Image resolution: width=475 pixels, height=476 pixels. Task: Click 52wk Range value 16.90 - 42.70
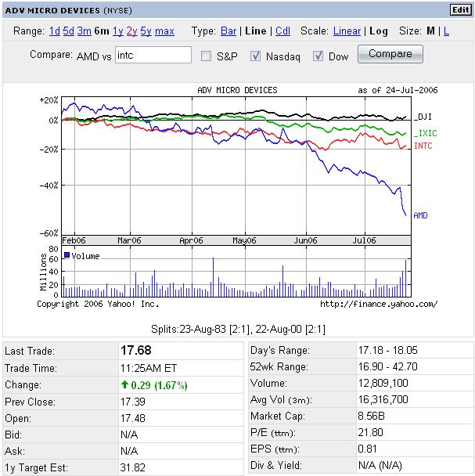[x=388, y=366]
